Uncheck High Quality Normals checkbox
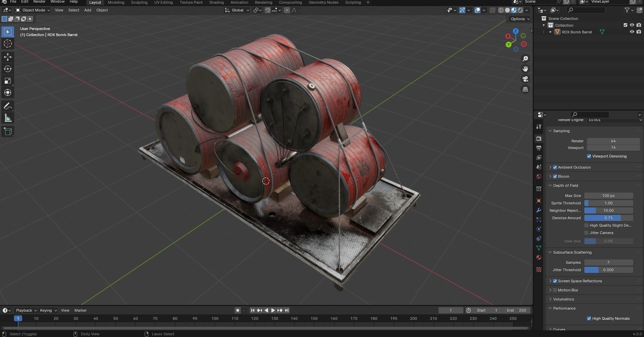Image resolution: width=644 pixels, height=337 pixels. point(589,318)
